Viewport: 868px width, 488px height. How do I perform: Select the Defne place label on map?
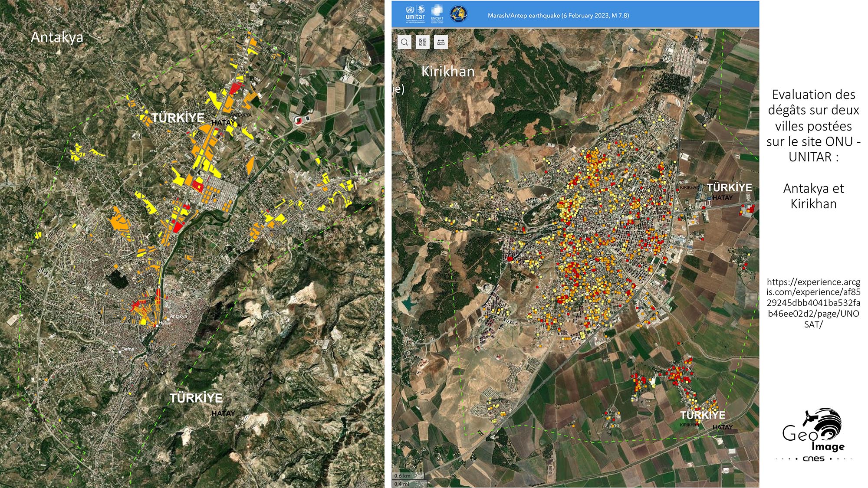pyautogui.click(x=128, y=349)
